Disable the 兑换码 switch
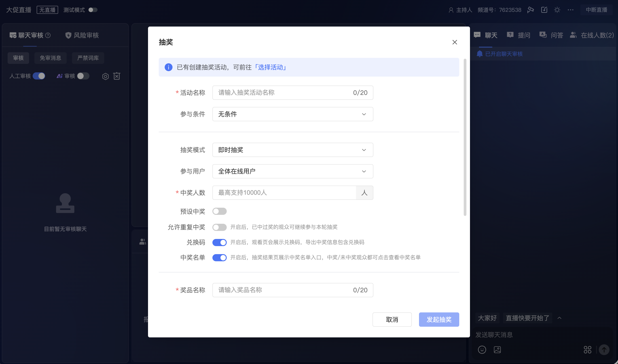Viewport: 618px width, 364px height. click(220, 242)
